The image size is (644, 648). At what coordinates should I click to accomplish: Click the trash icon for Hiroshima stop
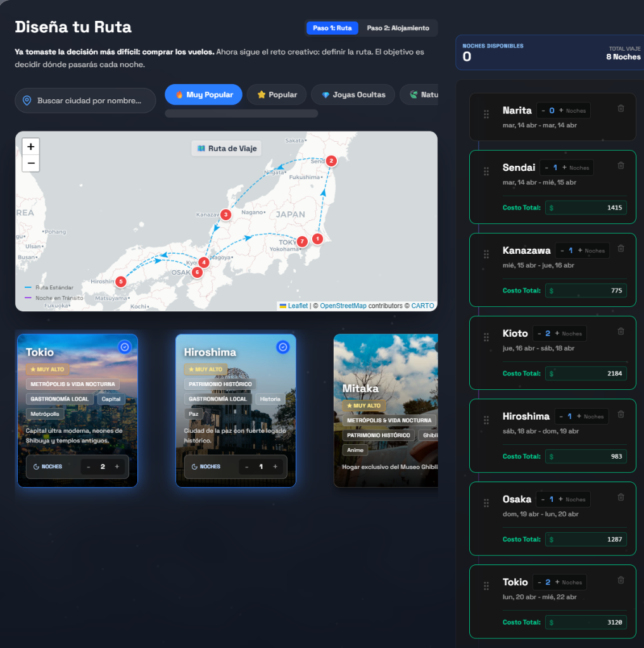621,414
